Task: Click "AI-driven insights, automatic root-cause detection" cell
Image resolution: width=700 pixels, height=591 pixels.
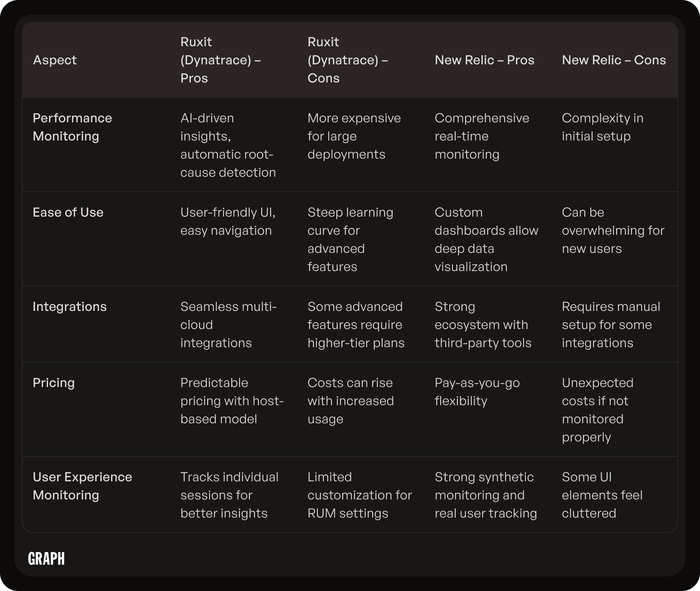Action: click(228, 145)
